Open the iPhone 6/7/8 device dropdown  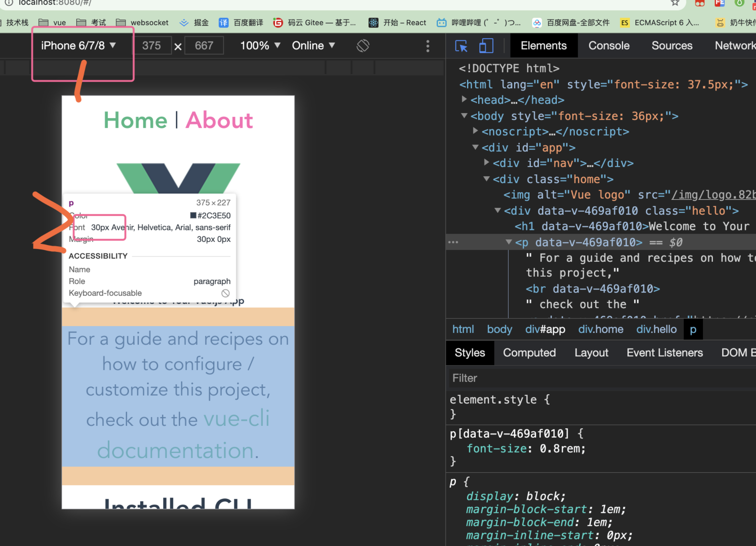coord(78,45)
